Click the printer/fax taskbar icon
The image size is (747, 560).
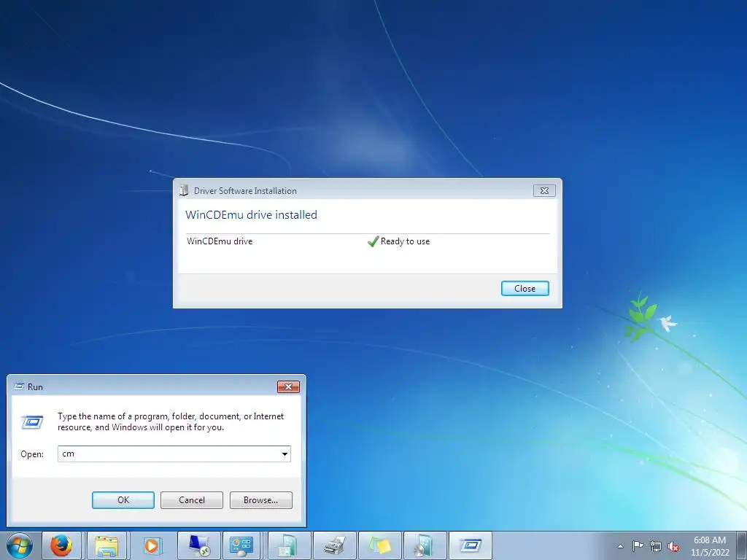click(x=335, y=545)
